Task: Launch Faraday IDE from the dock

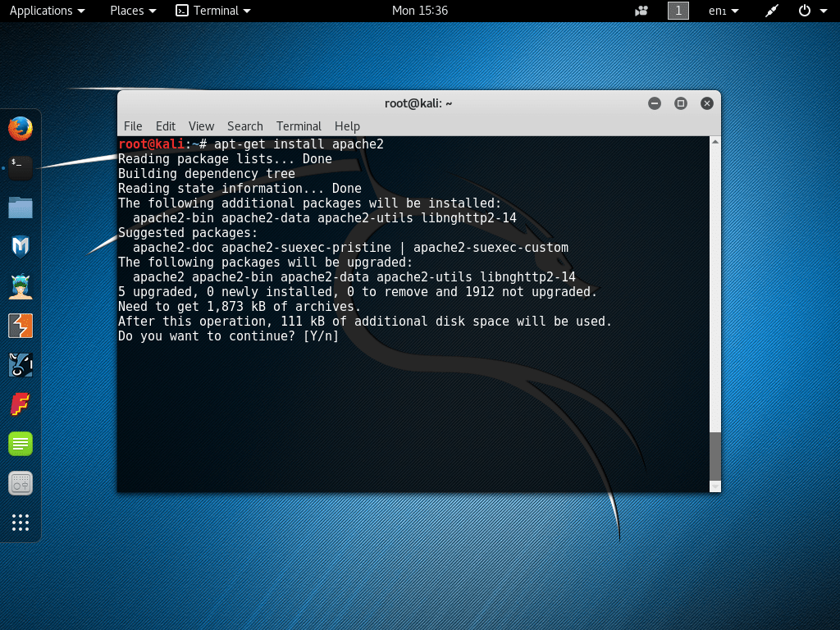Action: pos(20,404)
